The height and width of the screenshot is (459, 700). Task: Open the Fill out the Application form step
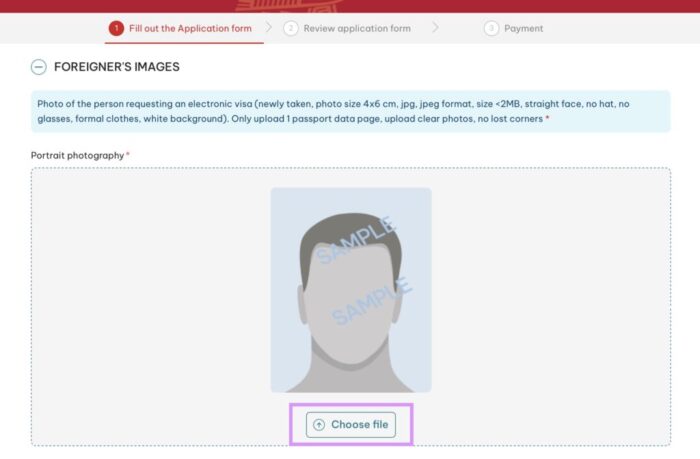click(x=190, y=29)
